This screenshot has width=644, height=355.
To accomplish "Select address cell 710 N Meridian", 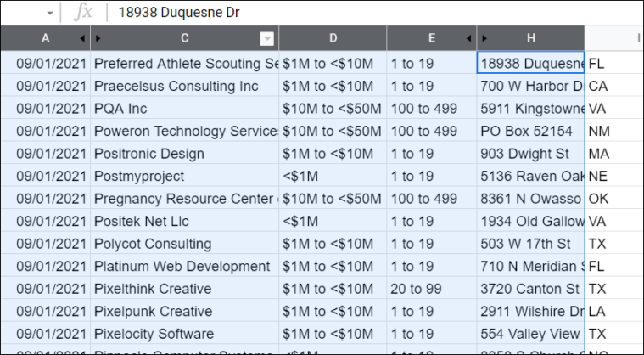I will coord(530,266).
